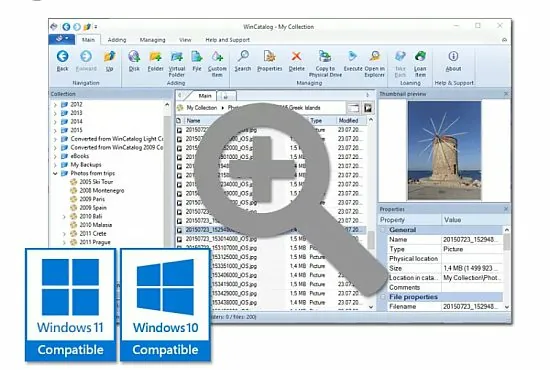
Task: Sort file list by Name column
Action: pos(193,121)
